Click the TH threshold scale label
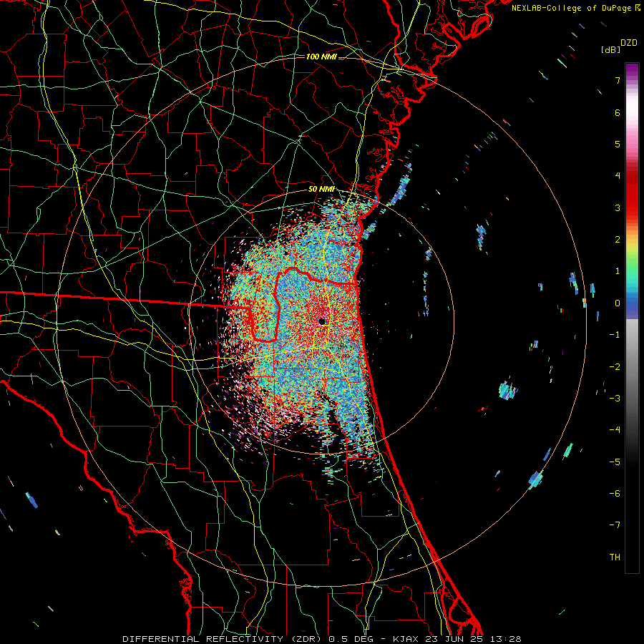This screenshot has height=644, width=644. (615, 557)
